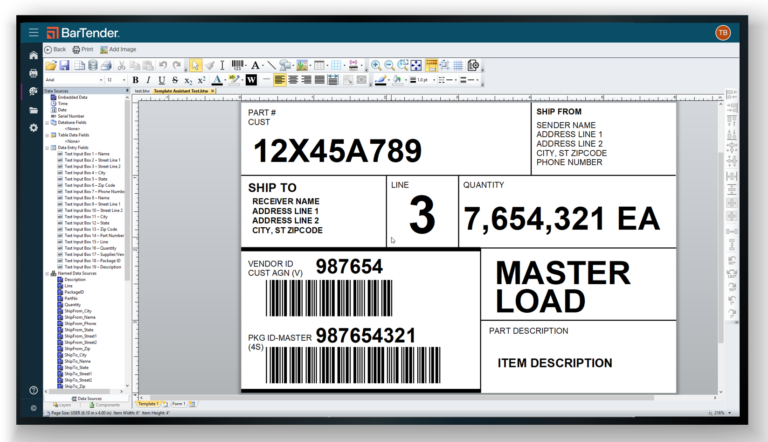Toggle superscript formatting

(x=201, y=80)
